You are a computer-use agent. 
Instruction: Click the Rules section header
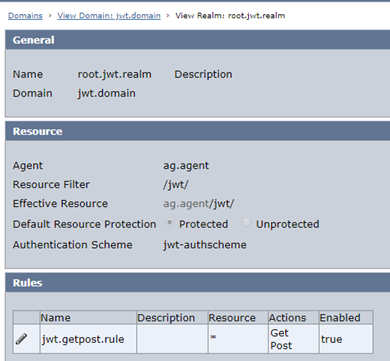[x=198, y=283]
